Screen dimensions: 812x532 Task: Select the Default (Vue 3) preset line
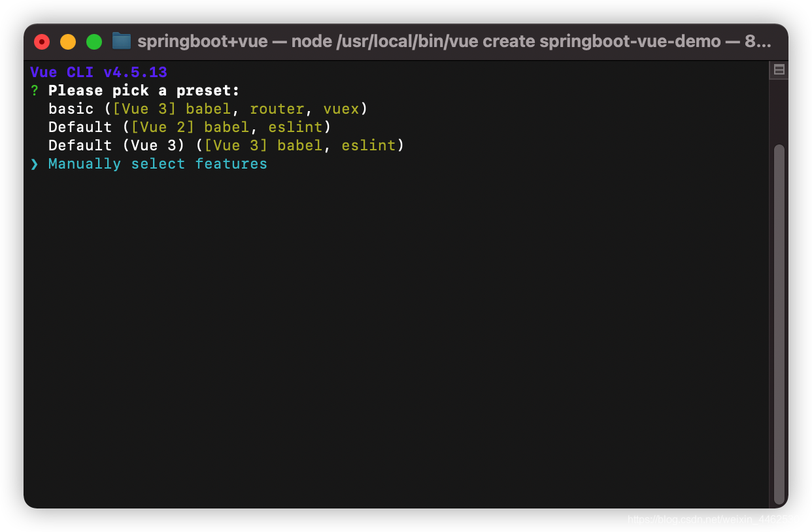pyautogui.click(x=226, y=145)
